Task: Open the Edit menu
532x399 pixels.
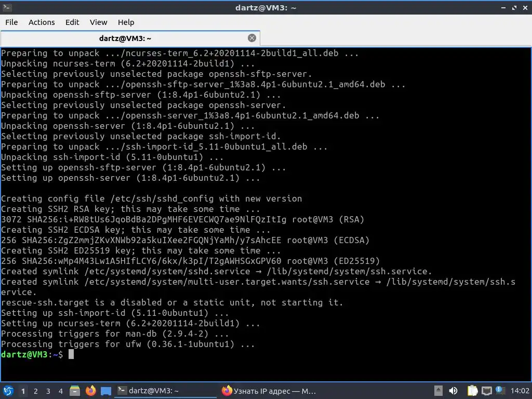Action: pos(72,22)
